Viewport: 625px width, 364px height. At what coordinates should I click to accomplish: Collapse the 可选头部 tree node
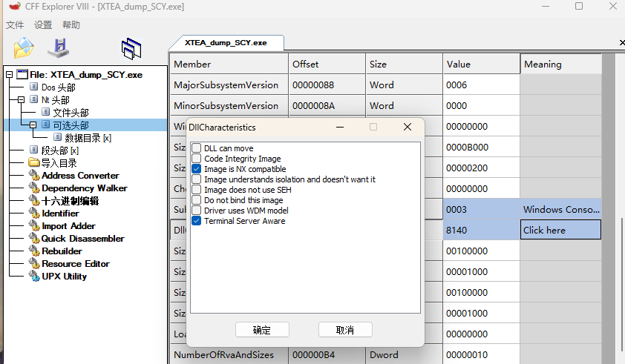point(33,125)
